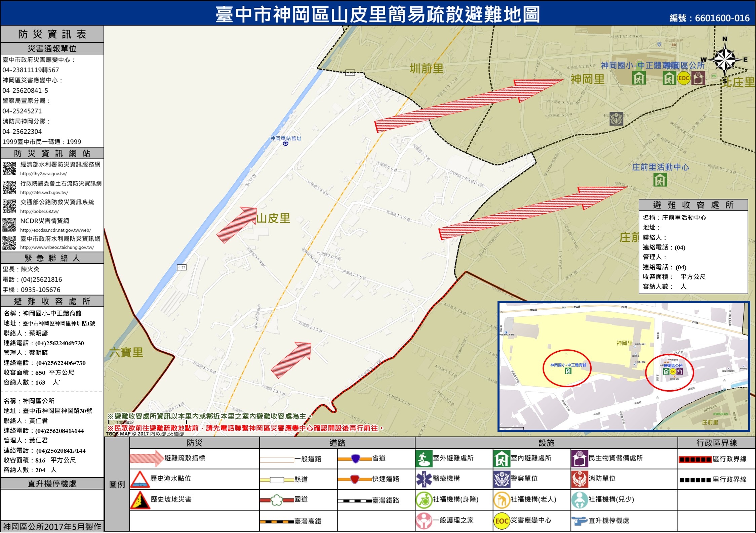The image size is (756, 533).
Task: Click QR code beside 交通部公路防救災資訊系統
Action: click(x=9, y=206)
